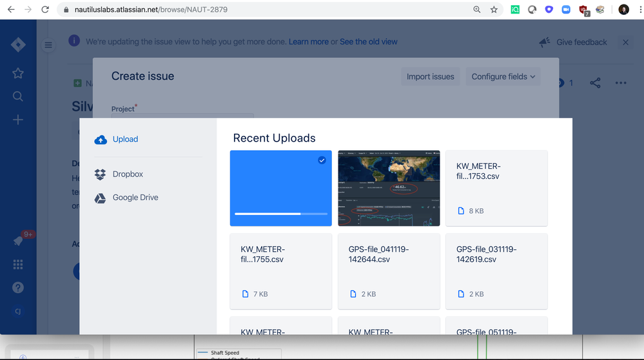Open the green IQ browser extension
Screen dimensions: 644x360
point(515,10)
